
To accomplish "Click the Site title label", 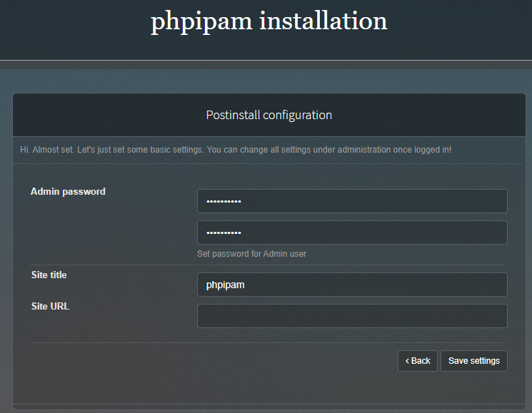I will 49,275.
